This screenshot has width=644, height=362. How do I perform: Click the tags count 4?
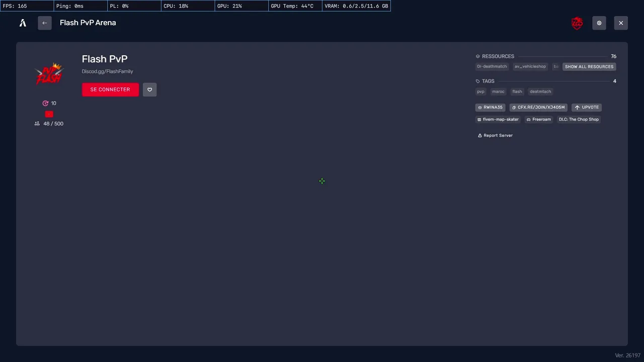[x=614, y=81]
